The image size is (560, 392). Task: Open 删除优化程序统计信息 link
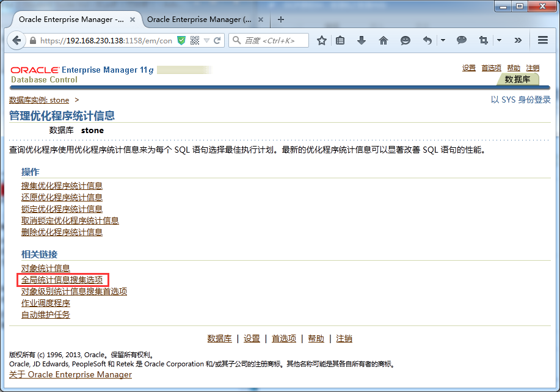pos(62,233)
